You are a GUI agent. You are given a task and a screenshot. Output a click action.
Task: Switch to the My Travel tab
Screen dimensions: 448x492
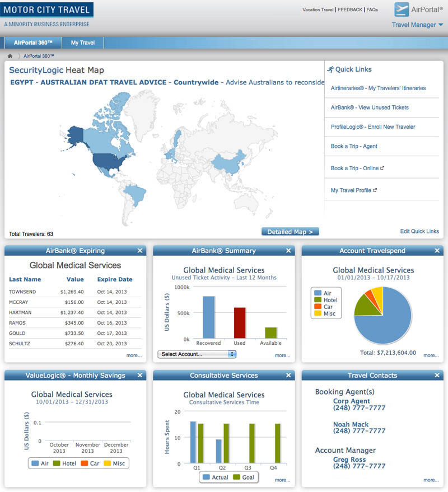tap(82, 43)
